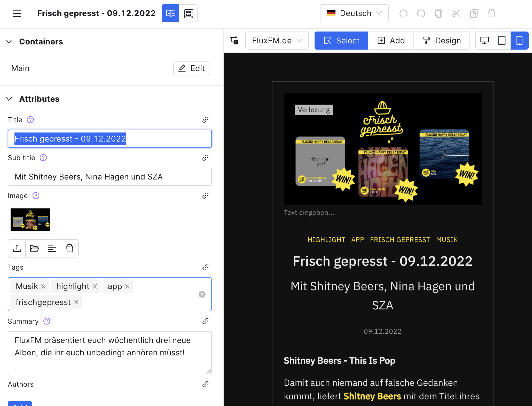Remove the app tag
The height and width of the screenshot is (406, 532).
127,286
